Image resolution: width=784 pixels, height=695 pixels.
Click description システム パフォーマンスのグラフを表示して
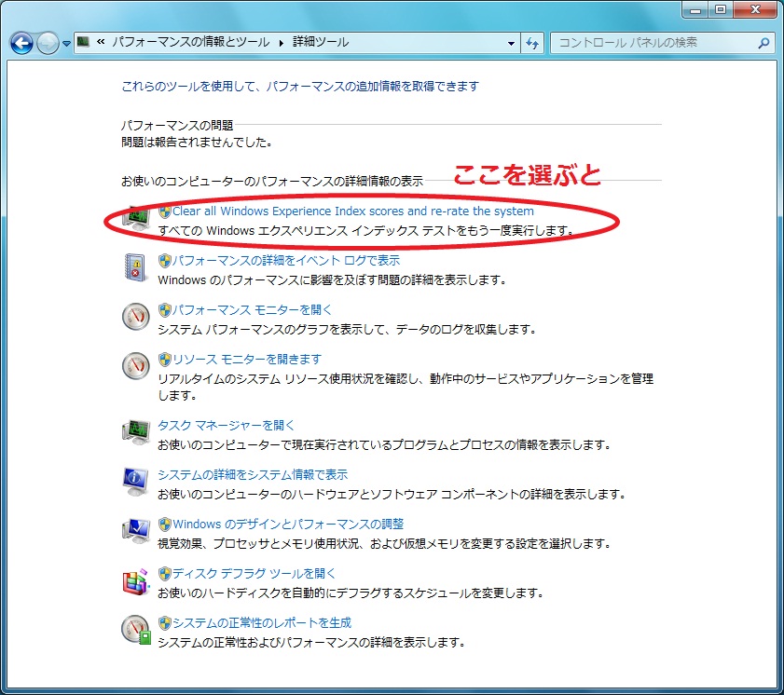347,330
